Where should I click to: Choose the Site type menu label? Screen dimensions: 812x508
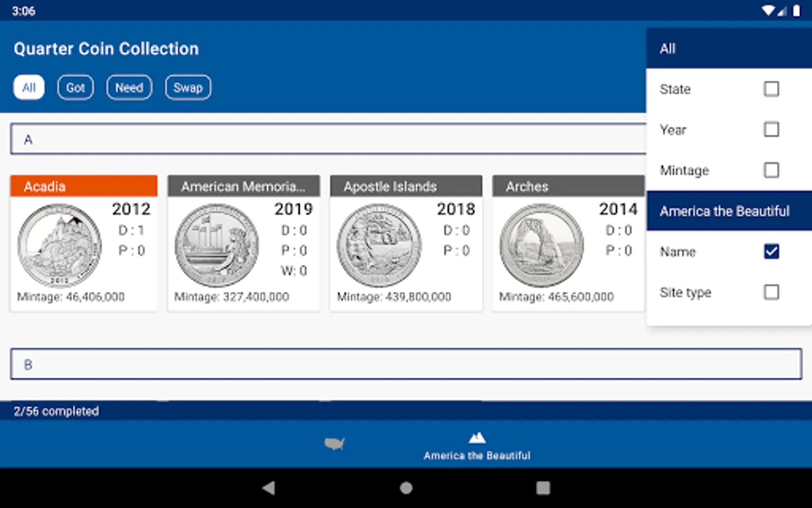click(x=686, y=292)
